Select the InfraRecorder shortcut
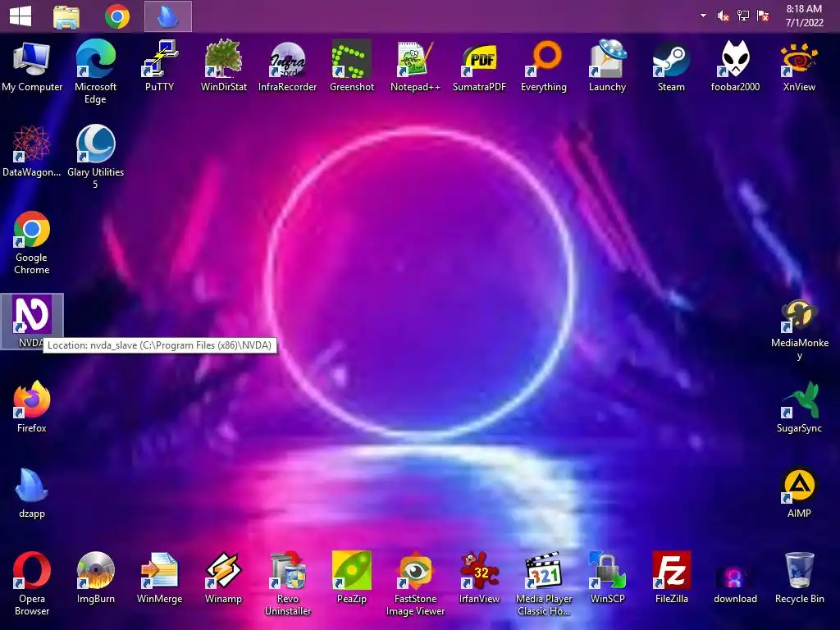 click(x=288, y=66)
